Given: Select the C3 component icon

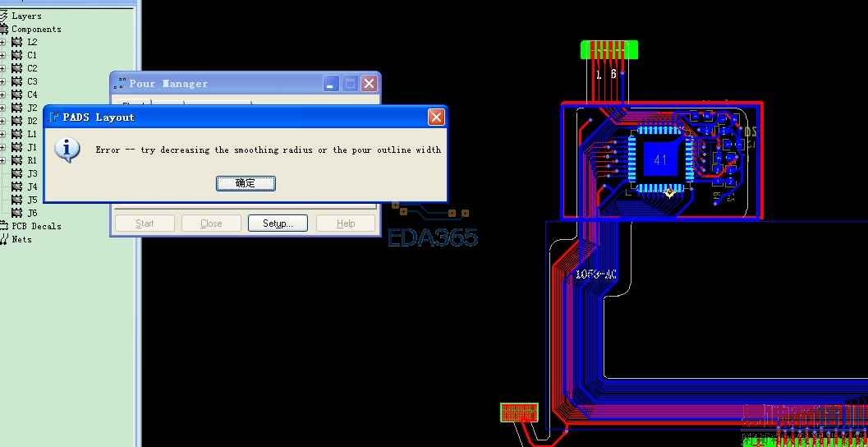Looking at the screenshot, I should coord(16,81).
